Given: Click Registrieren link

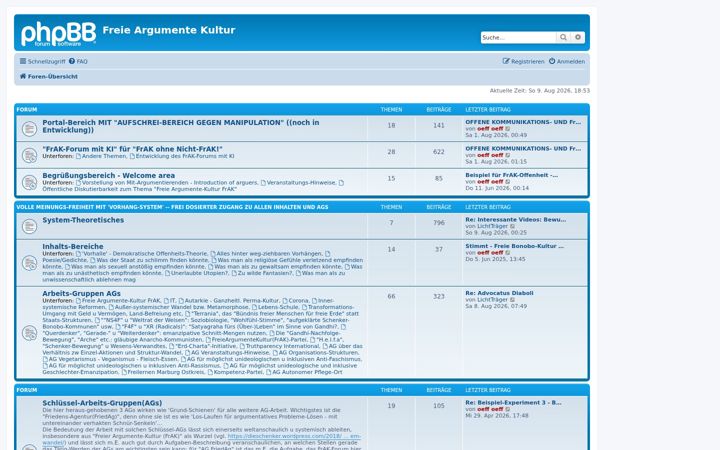Looking at the screenshot, I should (x=523, y=61).
